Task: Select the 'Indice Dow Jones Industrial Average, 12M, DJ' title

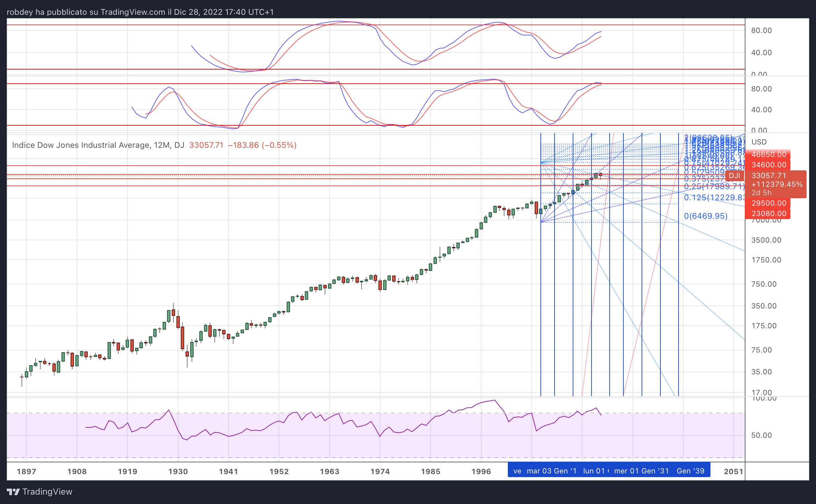Action: pyautogui.click(x=98, y=145)
